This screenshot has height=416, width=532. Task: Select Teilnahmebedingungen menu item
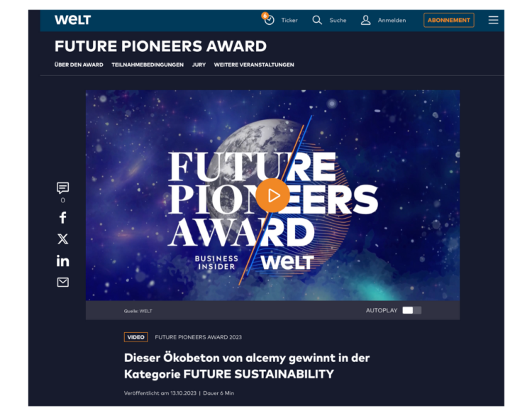pos(148,65)
